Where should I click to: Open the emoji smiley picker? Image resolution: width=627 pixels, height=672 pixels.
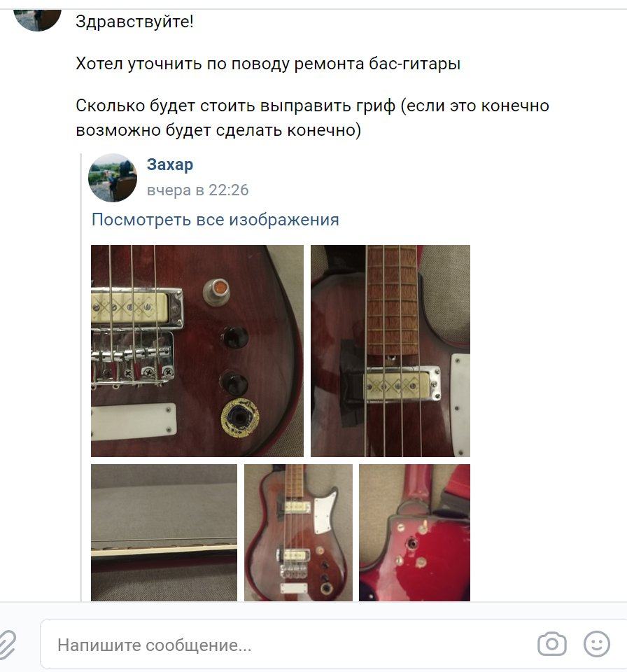[597, 644]
